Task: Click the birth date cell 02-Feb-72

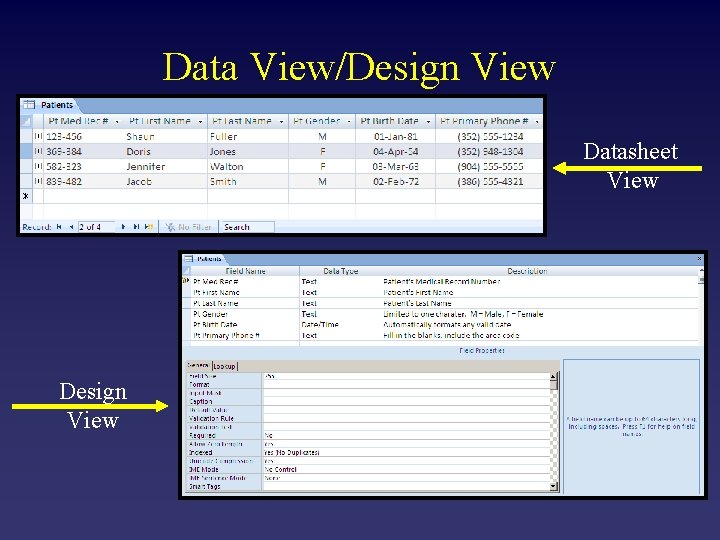Action: [x=396, y=181]
